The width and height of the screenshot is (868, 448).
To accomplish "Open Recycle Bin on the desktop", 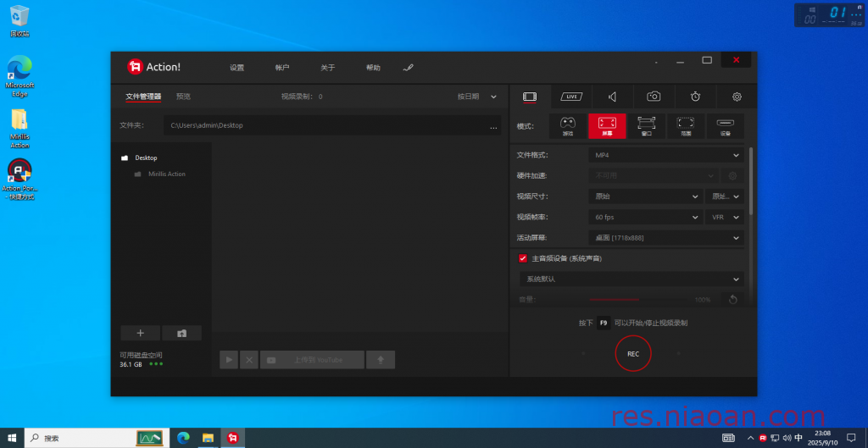I will click(x=19, y=21).
